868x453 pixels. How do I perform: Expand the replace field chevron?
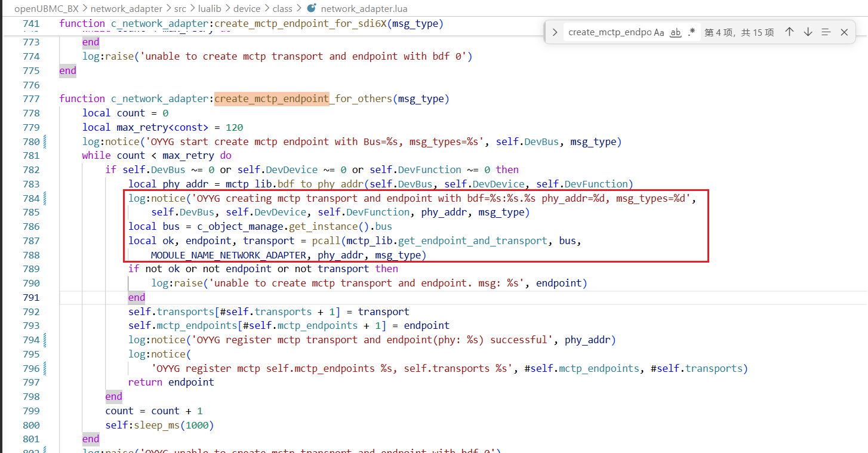point(555,32)
